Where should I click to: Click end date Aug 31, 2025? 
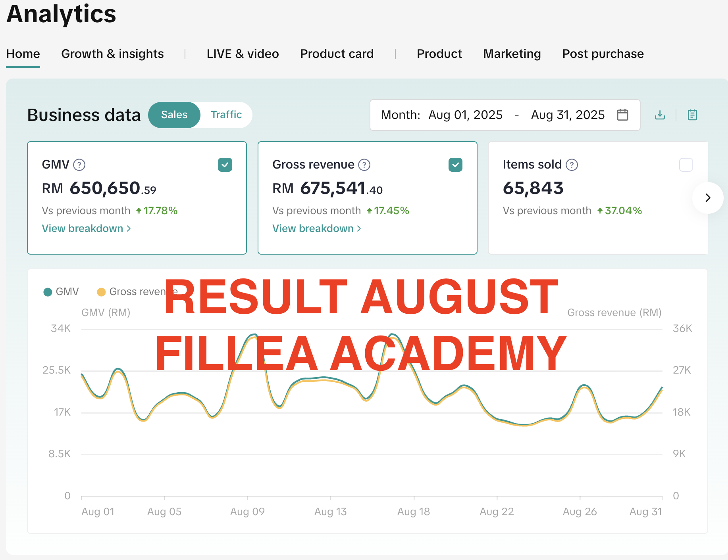568,115
